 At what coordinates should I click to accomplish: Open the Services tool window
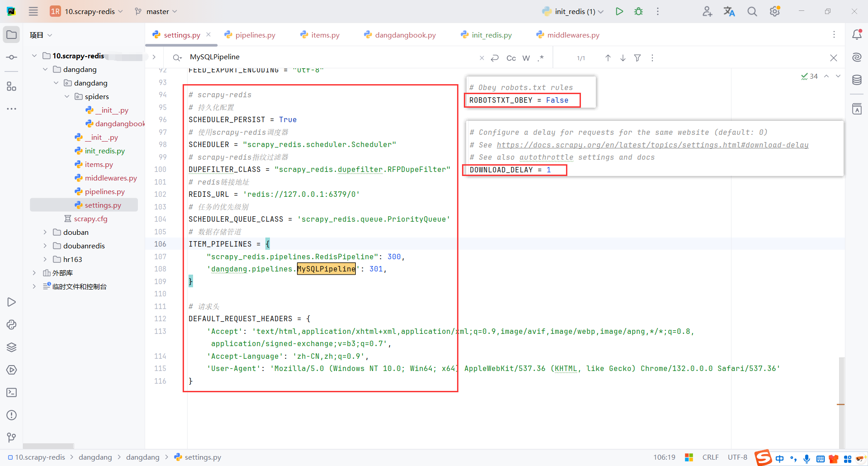11,370
